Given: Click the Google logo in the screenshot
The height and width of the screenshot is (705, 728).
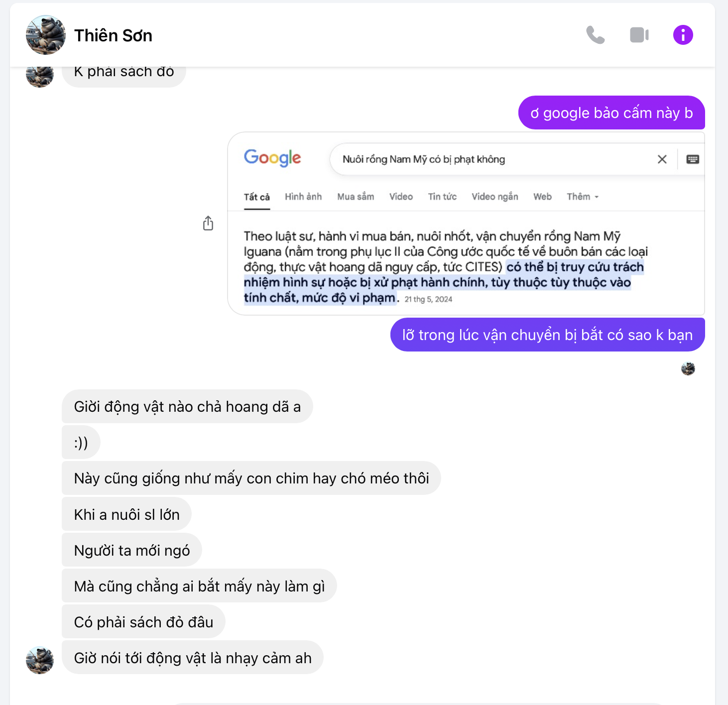Looking at the screenshot, I should (272, 158).
